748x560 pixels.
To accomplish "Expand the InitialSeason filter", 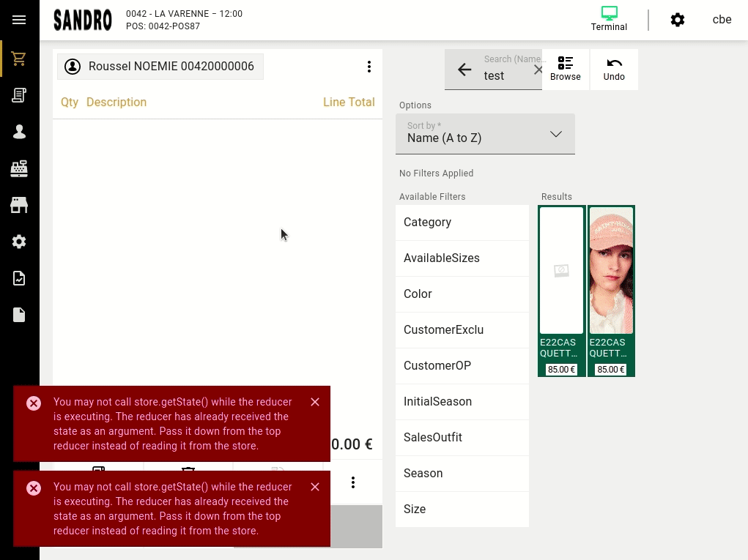I will coord(462,401).
